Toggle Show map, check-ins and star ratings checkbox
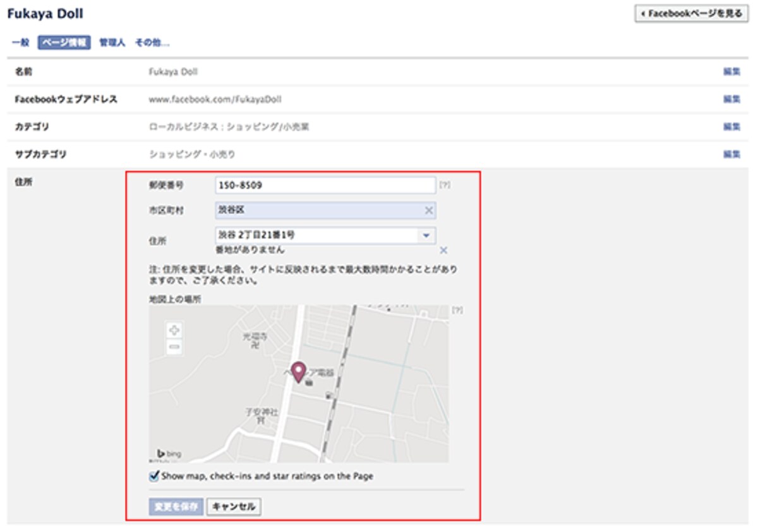The image size is (758, 532). (x=154, y=476)
